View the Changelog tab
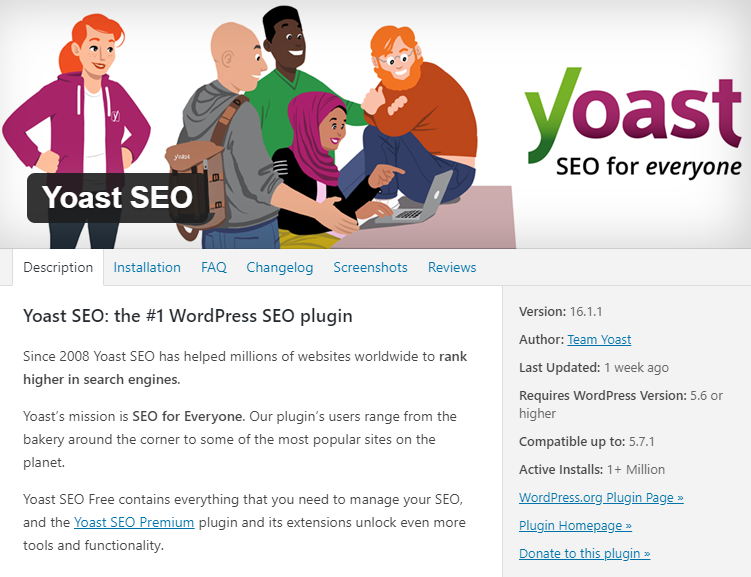The height and width of the screenshot is (577, 751). [x=280, y=267]
